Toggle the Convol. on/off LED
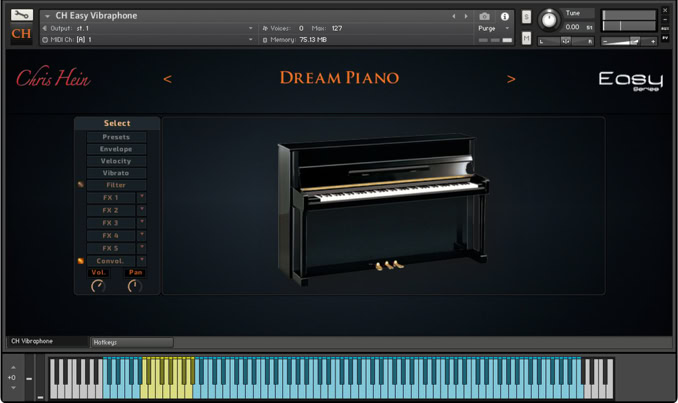This screenshot has height=403, width=678. [x=80, y=261]
